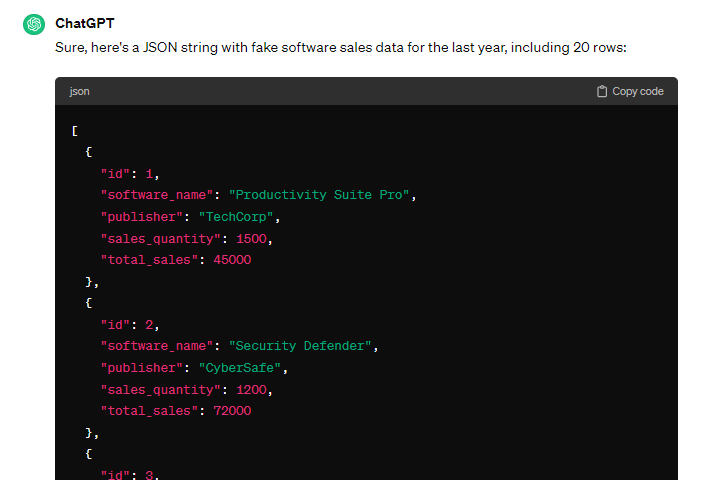This screenshot has height=480, width=714.
Task: Click the "id": 1 line
Action: tap(130, 174)
